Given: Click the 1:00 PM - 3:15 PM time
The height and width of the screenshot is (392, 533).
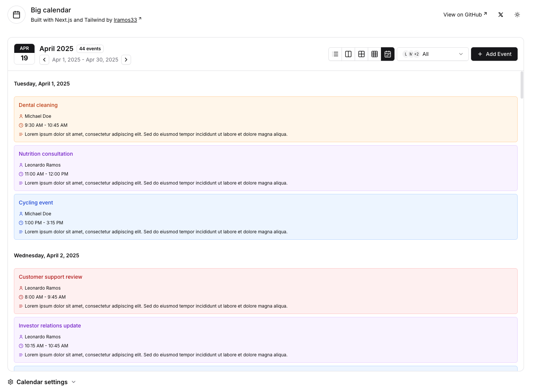Looking at the screenshot, I should click(44, 223).
